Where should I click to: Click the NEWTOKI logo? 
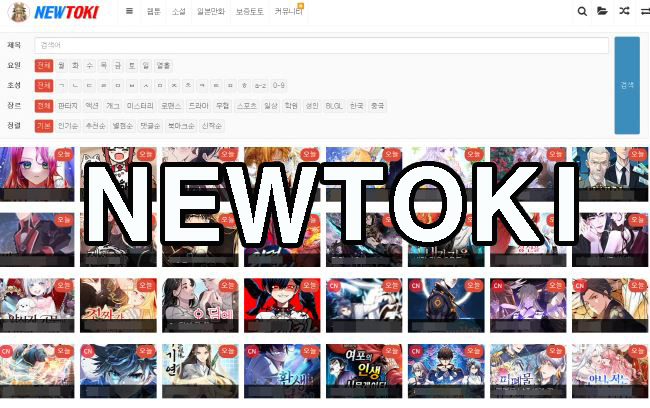(53, 12)
